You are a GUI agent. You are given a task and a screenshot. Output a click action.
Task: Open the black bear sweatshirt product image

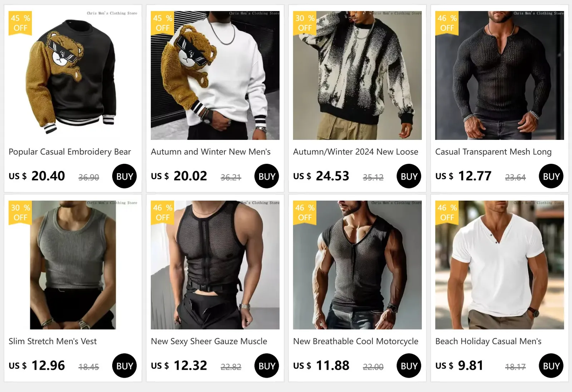[73, 75]
